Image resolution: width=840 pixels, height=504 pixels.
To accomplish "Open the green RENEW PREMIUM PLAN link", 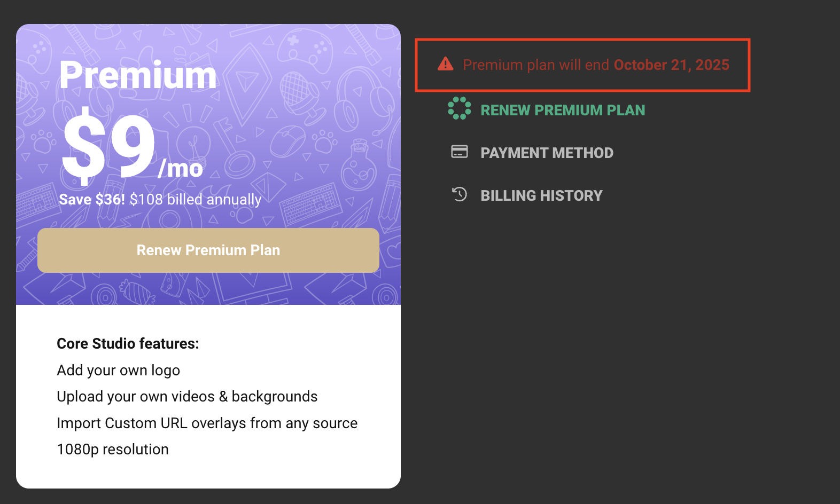I will coord(563,110).
